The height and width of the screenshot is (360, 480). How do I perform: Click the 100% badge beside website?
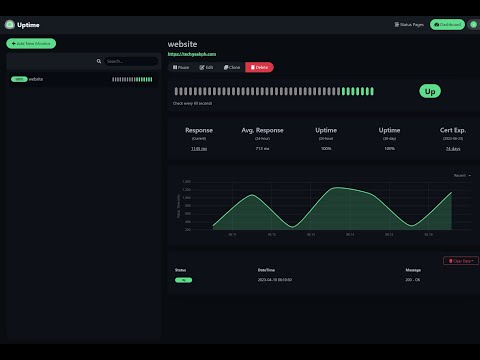(19, 79)
